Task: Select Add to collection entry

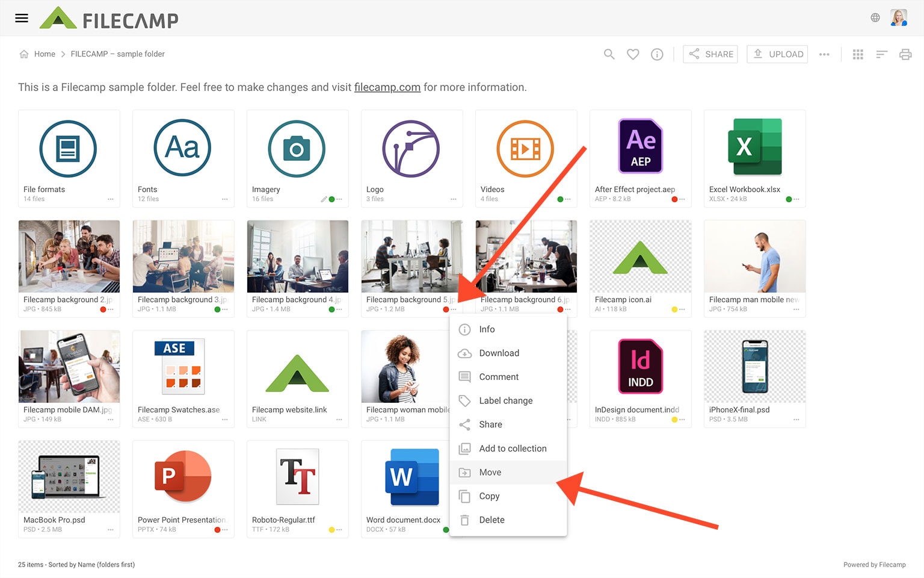Action: click(x=508, y=449)
